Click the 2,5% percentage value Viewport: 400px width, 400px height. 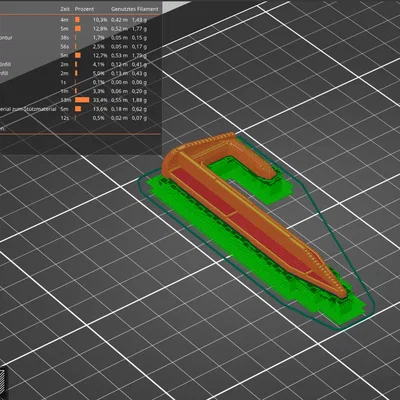tap(99, 47)
